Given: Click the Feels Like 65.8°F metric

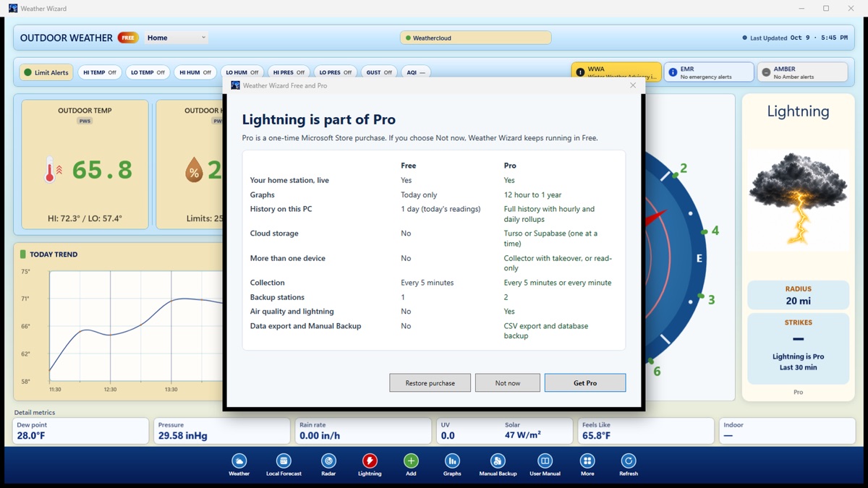Looking at the screenshot, I should (x=646, y=431).
